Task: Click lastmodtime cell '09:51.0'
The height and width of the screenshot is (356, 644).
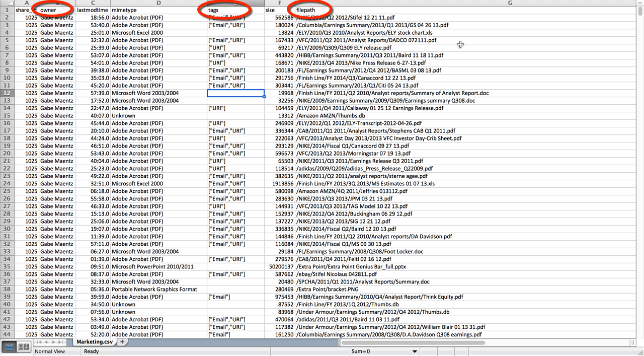Action: point(93,267)
